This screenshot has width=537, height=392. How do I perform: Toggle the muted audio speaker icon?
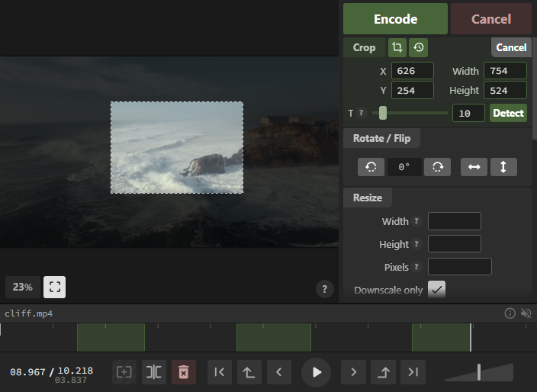tap(526, 313)
